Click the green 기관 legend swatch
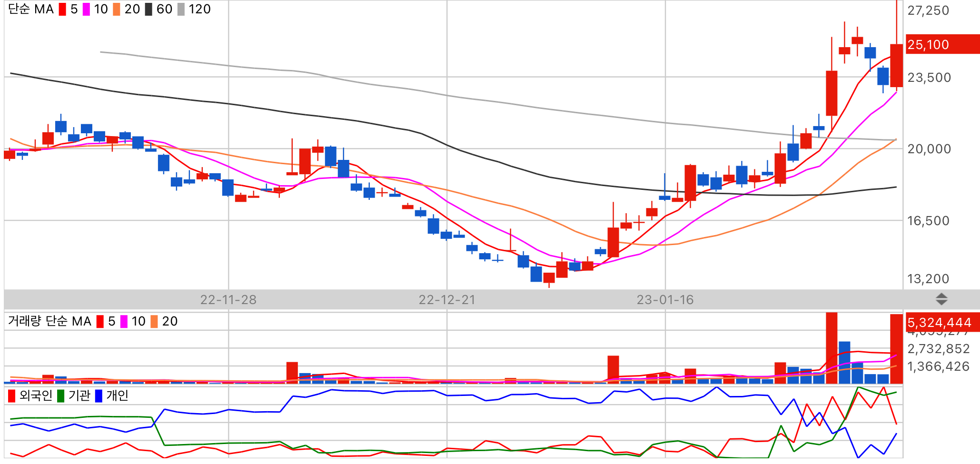Viewport: 980px width, 464px height. click(60, 396)
